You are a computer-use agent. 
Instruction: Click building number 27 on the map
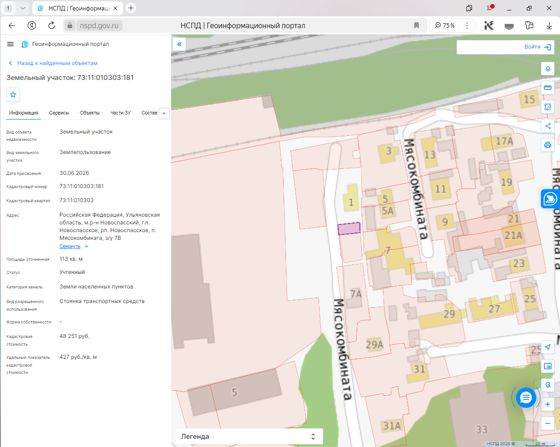tap(494, 308)
